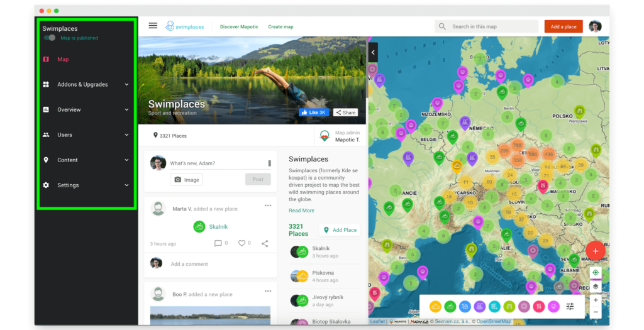Click the search magnifier icon
Viewport: 644px width, 330px height.
click(442, 26)
